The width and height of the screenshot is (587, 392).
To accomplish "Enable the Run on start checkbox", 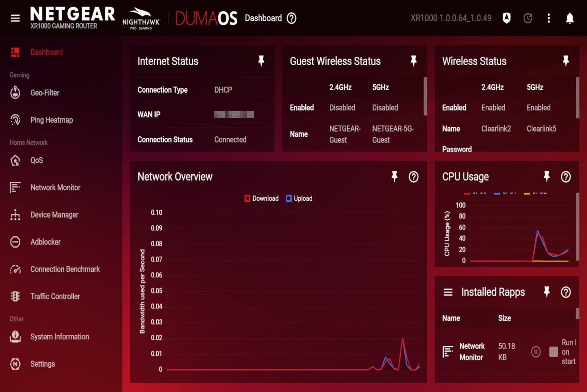I will pyautogui.click(x=553, y=352).
